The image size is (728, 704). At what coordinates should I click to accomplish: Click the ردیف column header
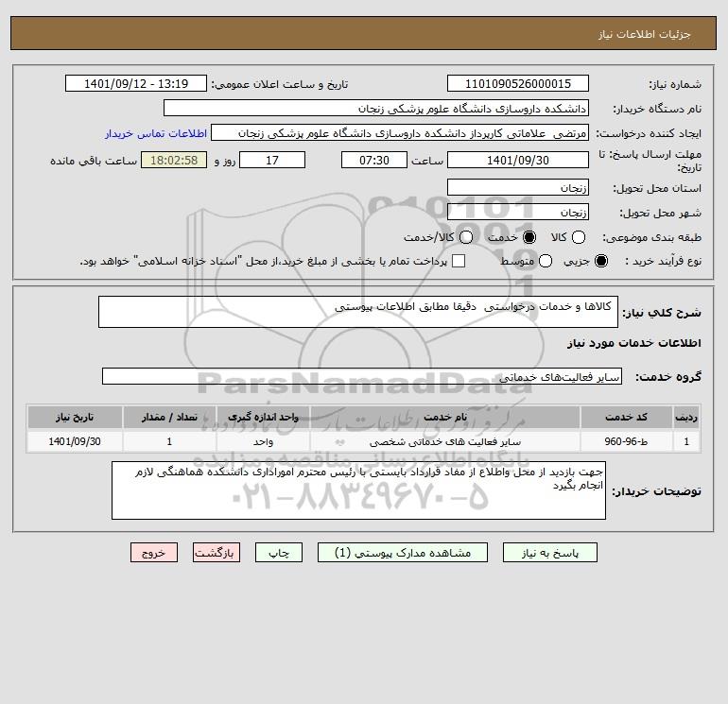tap(685, 417)
